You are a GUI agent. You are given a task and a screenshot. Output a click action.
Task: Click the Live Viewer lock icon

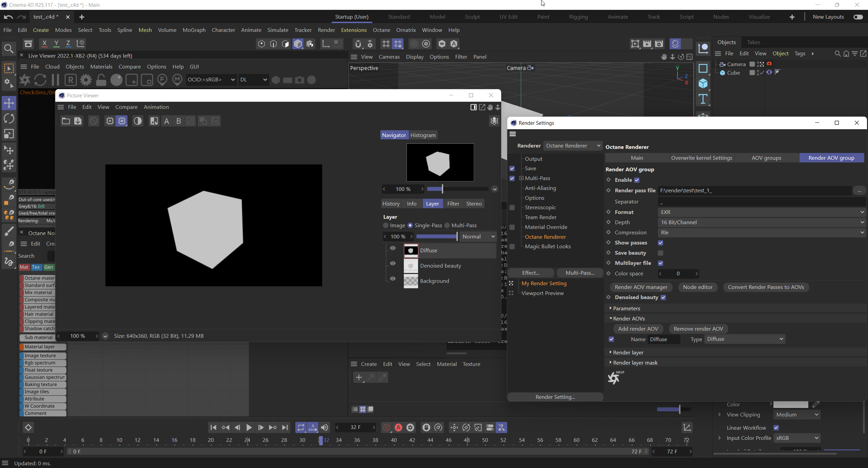point(101,80)
